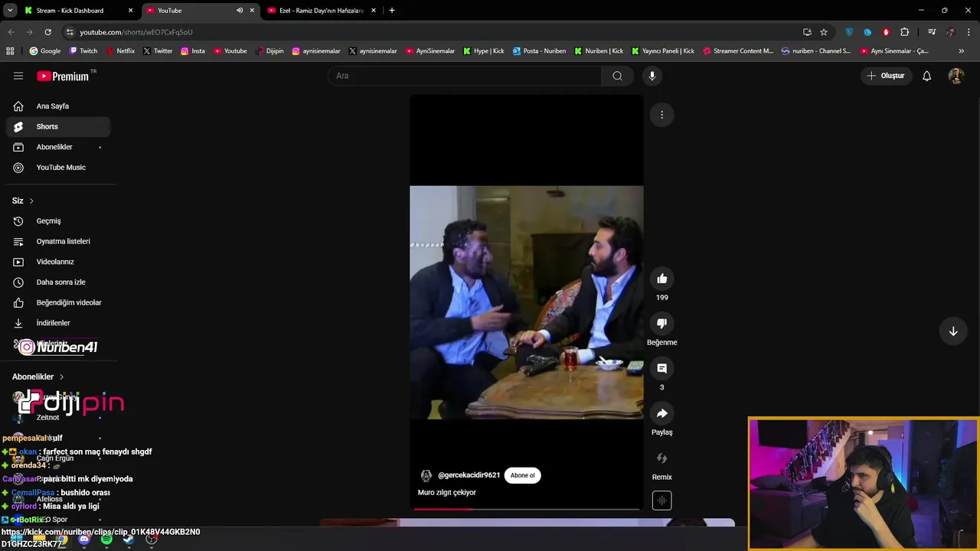Open Chrome three-dot menu

tap(969, 32)
